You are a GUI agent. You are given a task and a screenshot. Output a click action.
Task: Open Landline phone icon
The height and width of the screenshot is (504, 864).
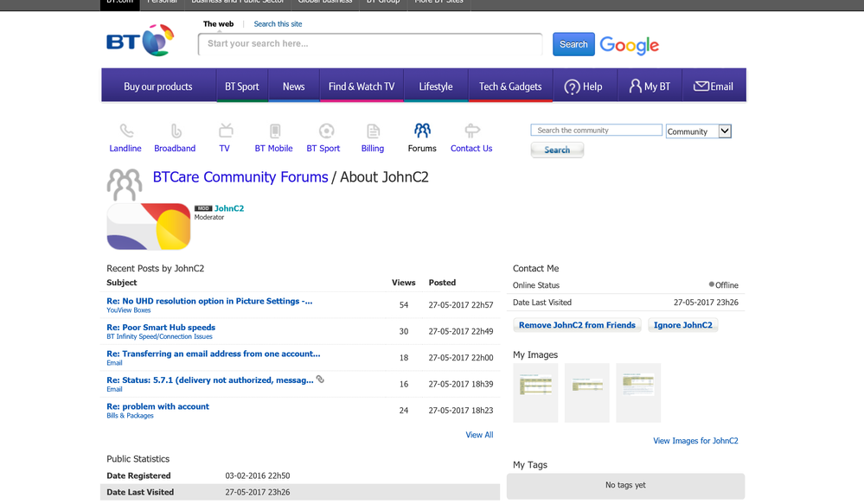point(126,131)
